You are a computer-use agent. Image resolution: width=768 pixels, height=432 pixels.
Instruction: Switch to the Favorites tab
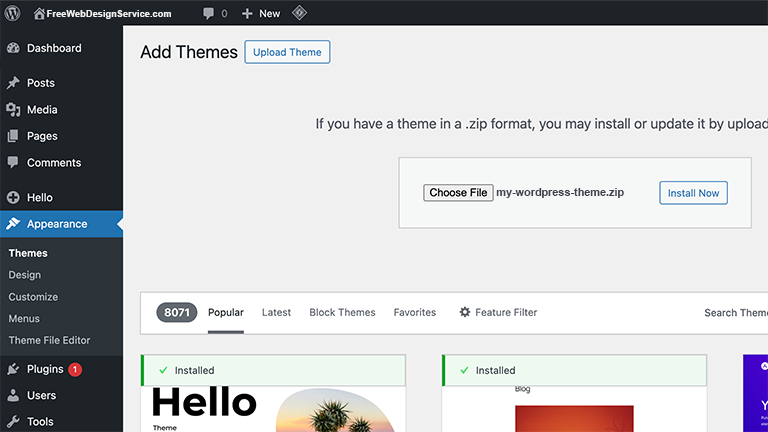point(415,312)
